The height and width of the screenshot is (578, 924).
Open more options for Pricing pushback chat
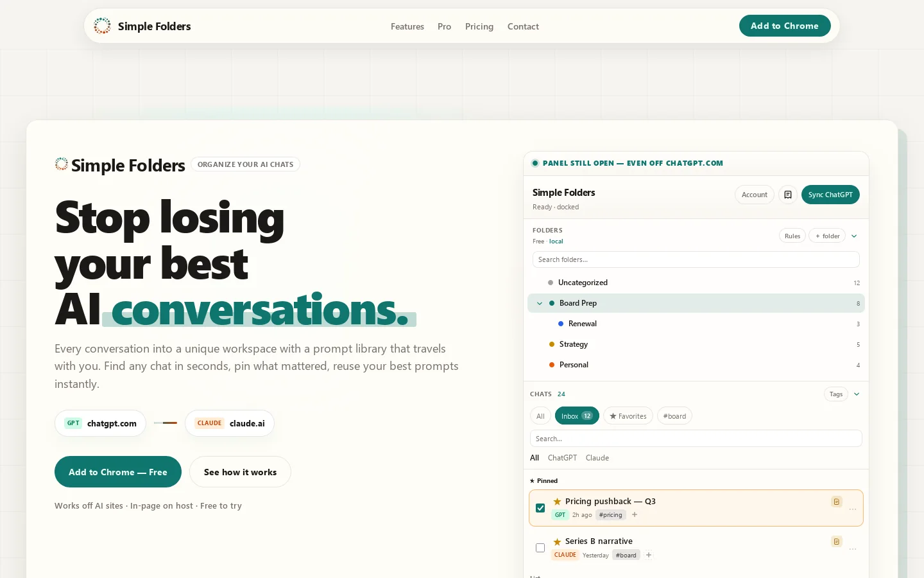pos(853,509)
